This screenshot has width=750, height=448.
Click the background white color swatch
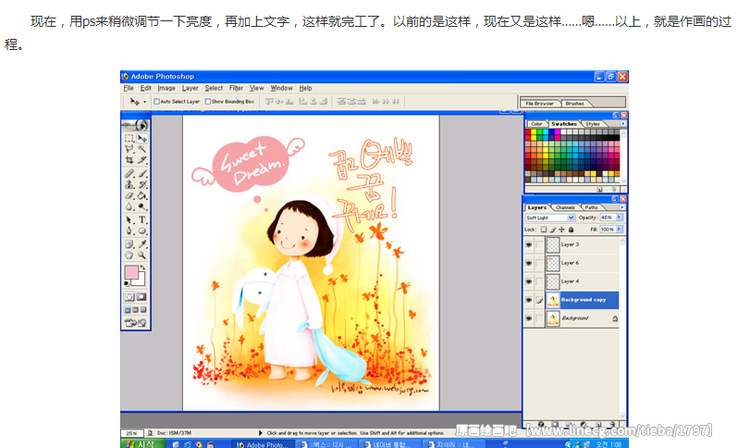[x=141, y=281]
